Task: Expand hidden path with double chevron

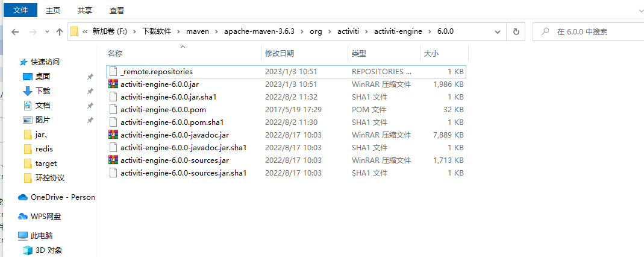Action: 85,31
